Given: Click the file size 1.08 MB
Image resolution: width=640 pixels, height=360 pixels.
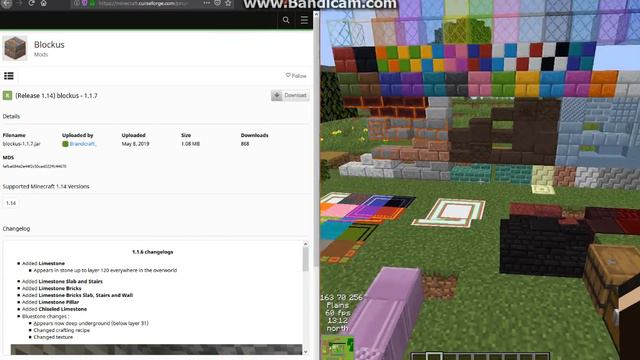Looking at the screenshot, I should pyautogui.click(x=190, y=144).
